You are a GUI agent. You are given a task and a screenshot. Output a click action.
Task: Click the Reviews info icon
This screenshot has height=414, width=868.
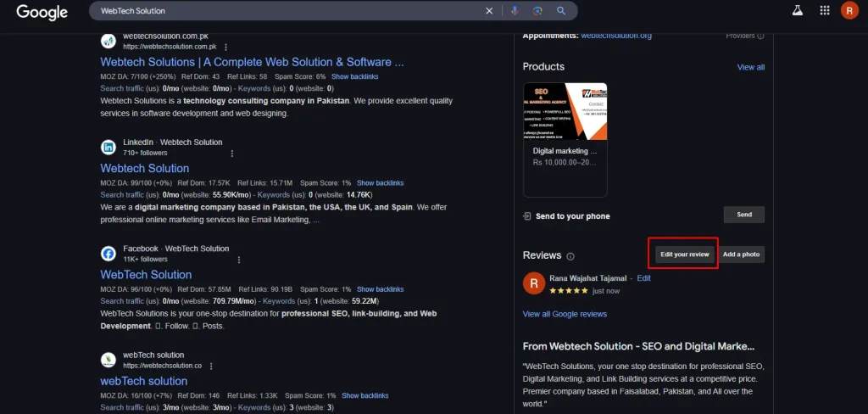570,256
